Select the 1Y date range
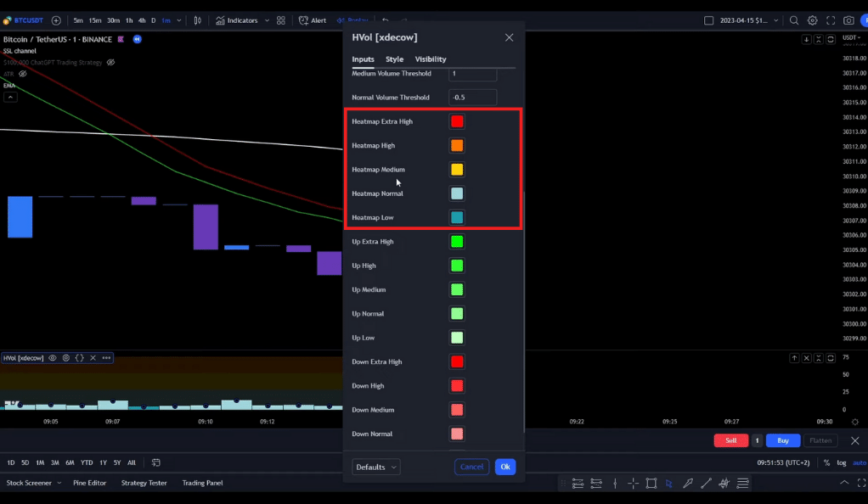This screenshot has height=504, width=868. click(103, 462)
